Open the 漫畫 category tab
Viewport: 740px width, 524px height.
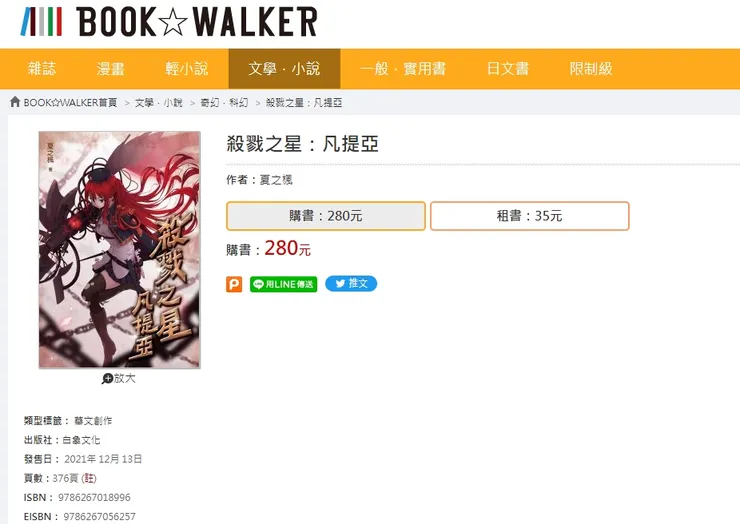(x=110, y=69)
